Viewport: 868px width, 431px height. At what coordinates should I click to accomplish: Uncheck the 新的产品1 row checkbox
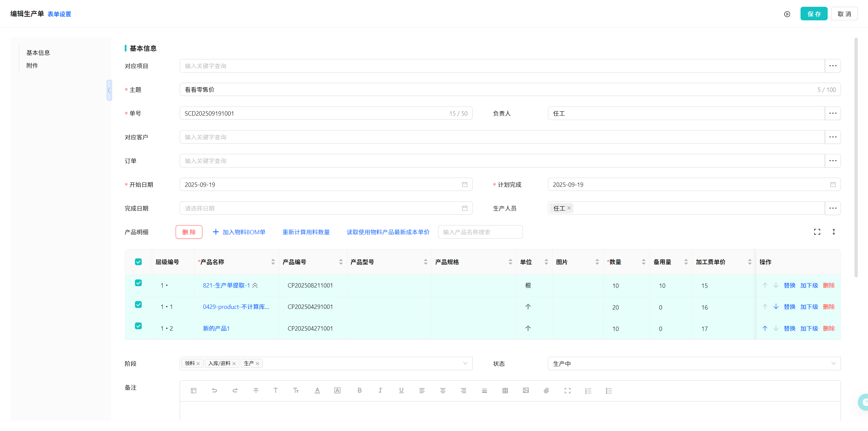coord(138,326)
